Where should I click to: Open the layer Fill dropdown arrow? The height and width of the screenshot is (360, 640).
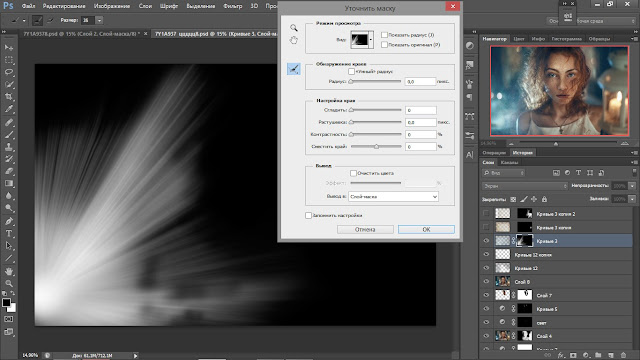(632, 199)
